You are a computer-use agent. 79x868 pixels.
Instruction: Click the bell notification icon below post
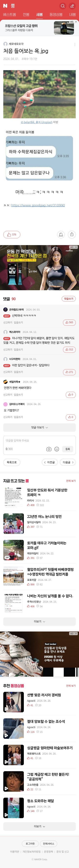[x=61, y=234]
